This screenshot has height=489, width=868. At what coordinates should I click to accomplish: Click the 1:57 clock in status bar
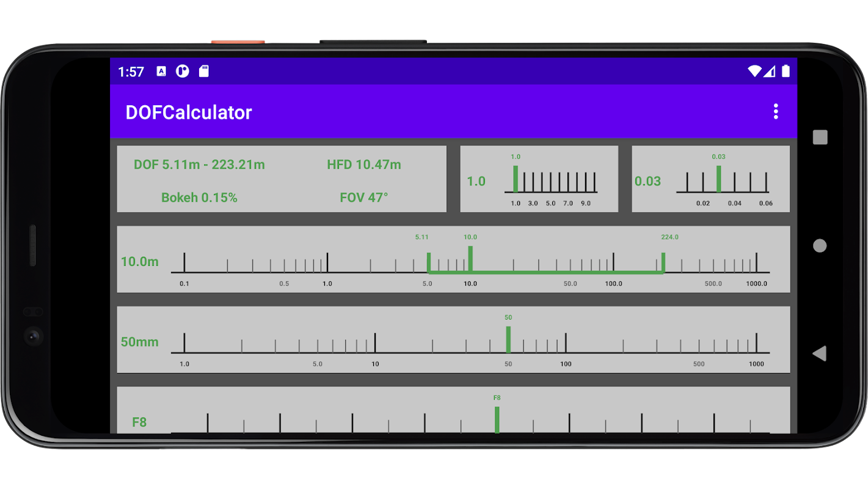coord(131,72)
